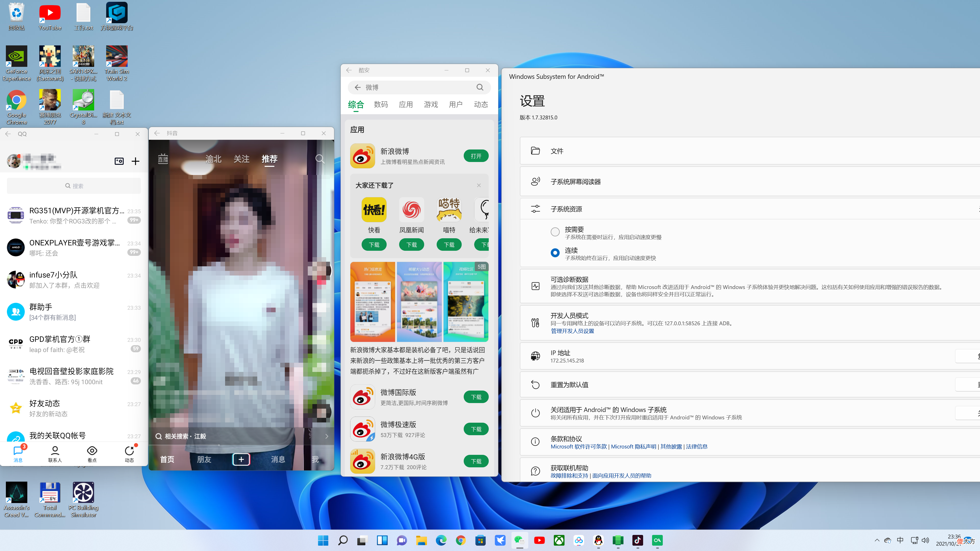The height and width of the screenshot is (551, 980).
Task: Tap the Douyin search magnifier icon
Action: click(320, 159)
